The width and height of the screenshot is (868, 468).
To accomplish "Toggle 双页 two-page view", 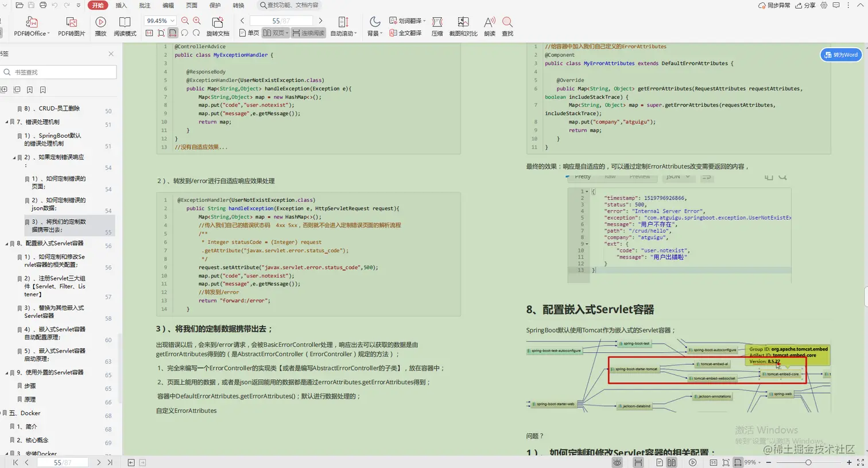I will point(276,33).
